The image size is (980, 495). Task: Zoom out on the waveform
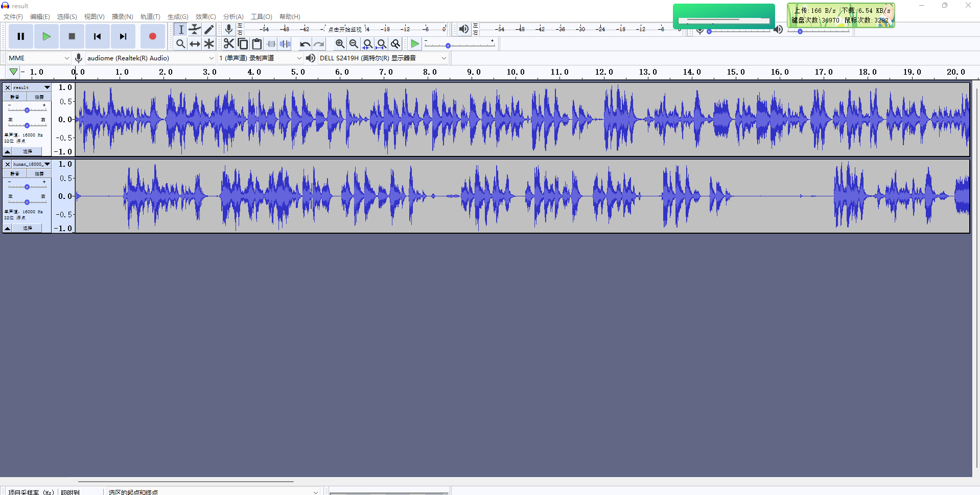click(x=354, y=44)
